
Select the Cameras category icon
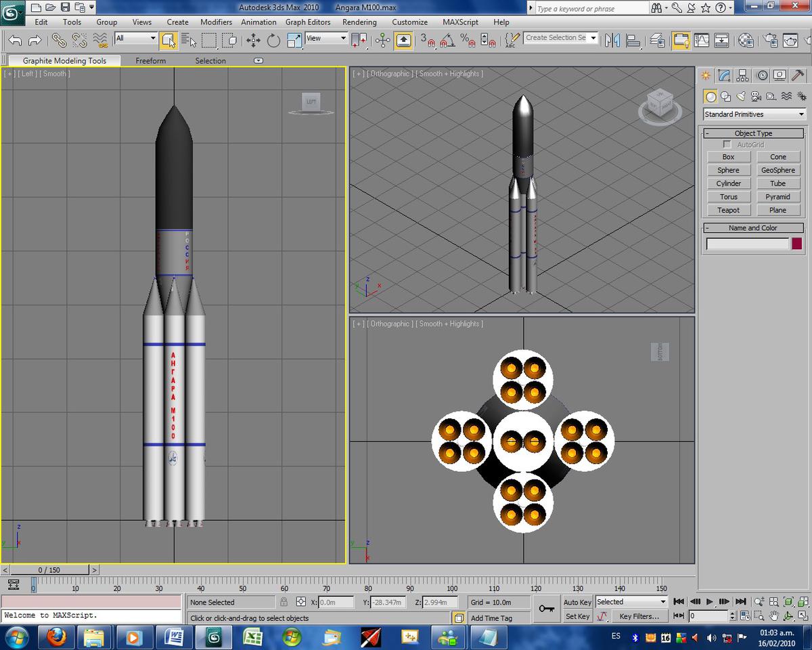tap(756, 97)
